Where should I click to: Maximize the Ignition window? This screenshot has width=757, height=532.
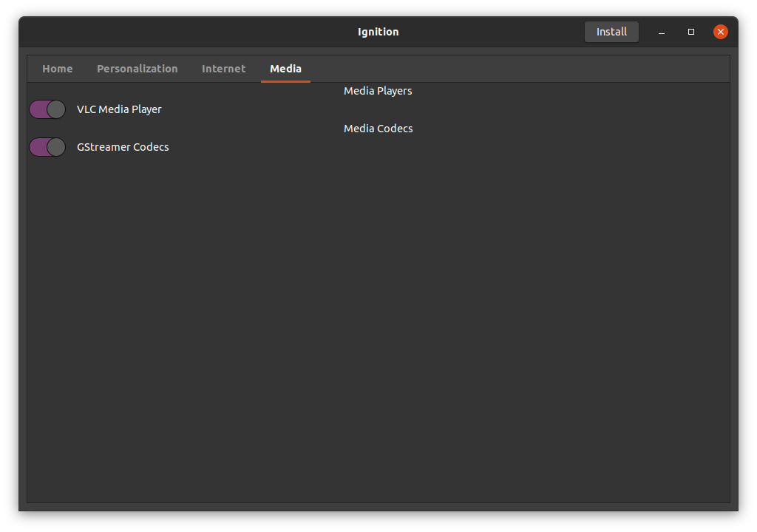[690, 32]
